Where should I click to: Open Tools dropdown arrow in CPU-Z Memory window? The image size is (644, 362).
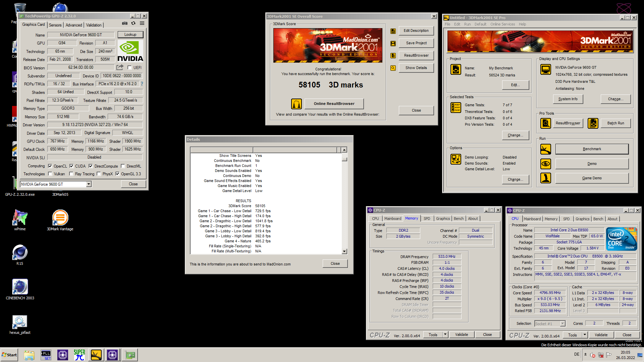click(445, 335)
